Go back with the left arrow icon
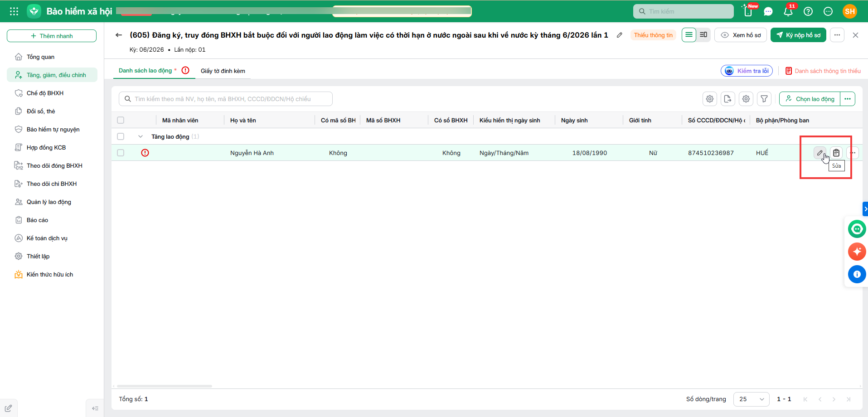 click(x=119, y=35)
